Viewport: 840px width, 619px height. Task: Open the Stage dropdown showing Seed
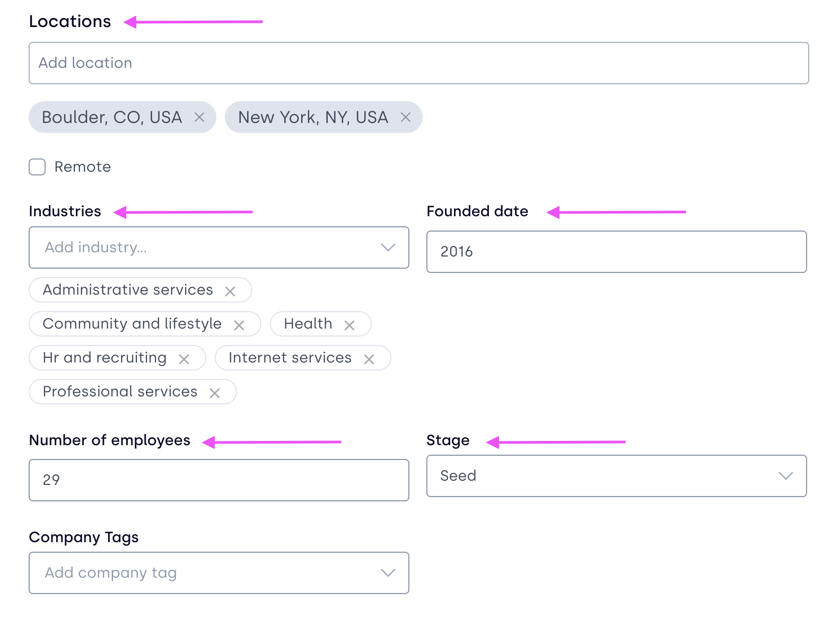point(785,475)
